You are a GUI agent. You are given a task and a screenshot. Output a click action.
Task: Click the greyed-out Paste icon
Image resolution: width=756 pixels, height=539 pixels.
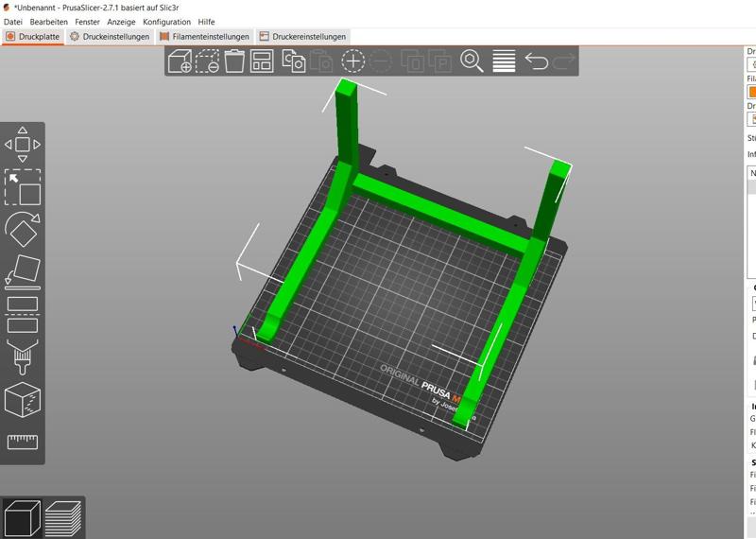click(x=321, y=61)
